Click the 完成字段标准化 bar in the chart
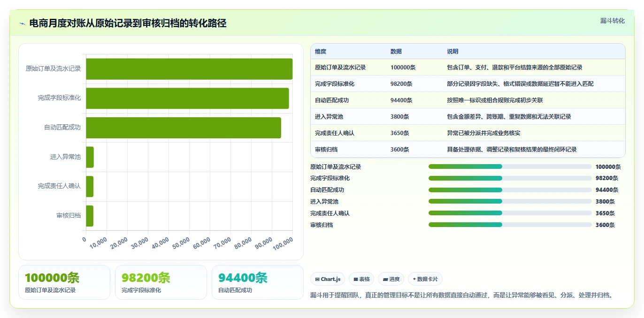 (187, 98)
